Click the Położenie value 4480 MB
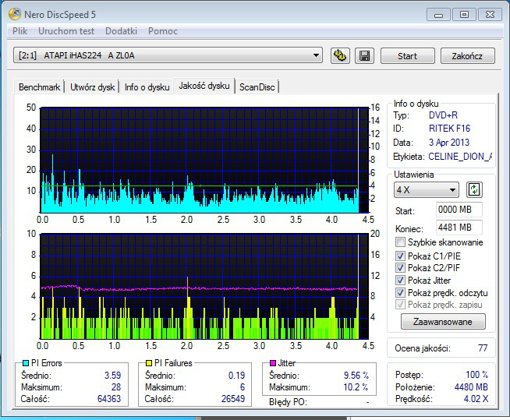Image resolution: width=510 pixels, height=420 pixels. point(471,387)
